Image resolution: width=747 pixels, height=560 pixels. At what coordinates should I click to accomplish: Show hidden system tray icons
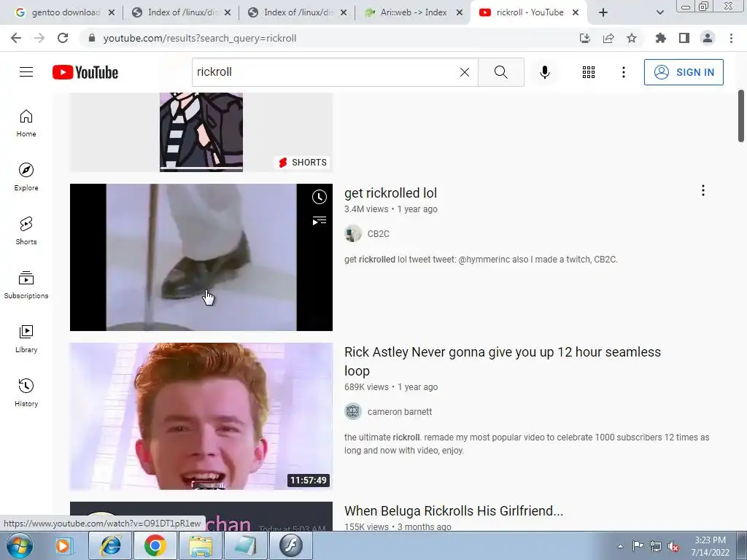620,546
